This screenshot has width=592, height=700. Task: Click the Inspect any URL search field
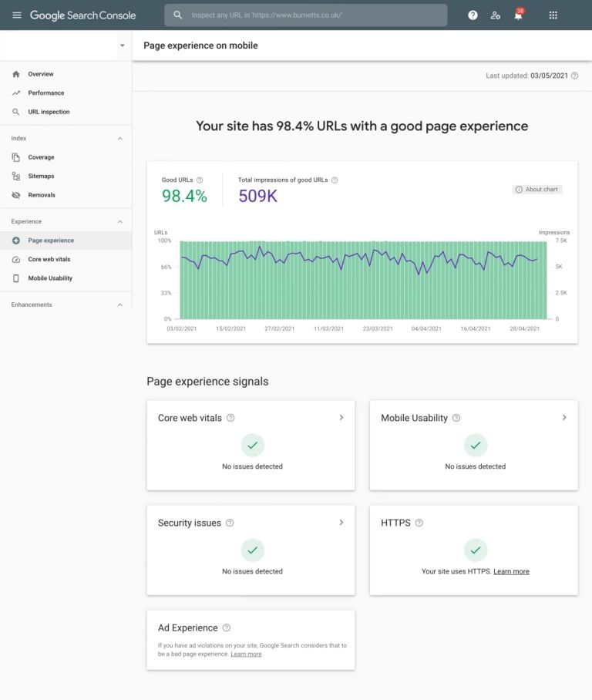tap(306, 15)
